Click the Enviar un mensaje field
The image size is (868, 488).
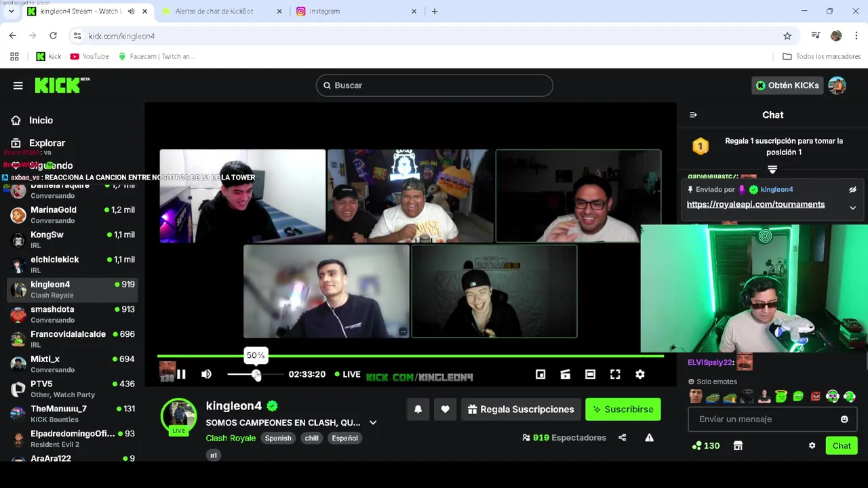[772, 420]
